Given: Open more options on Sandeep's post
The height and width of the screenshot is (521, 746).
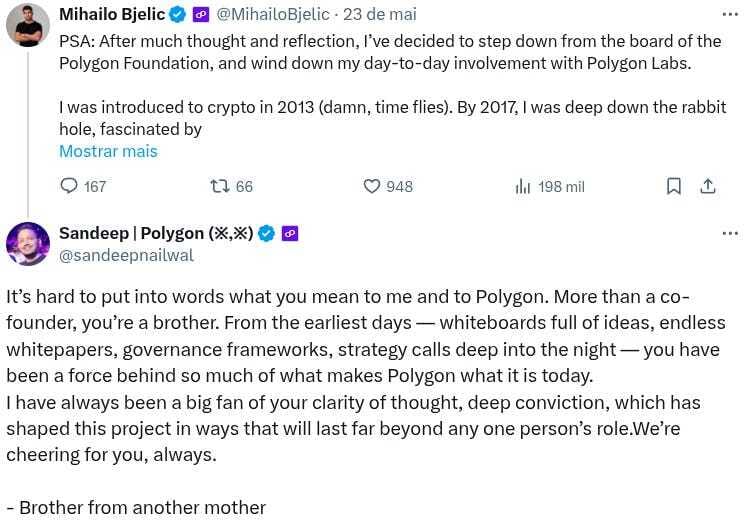Looking at the screenshot, I should [x=730, y=233].
